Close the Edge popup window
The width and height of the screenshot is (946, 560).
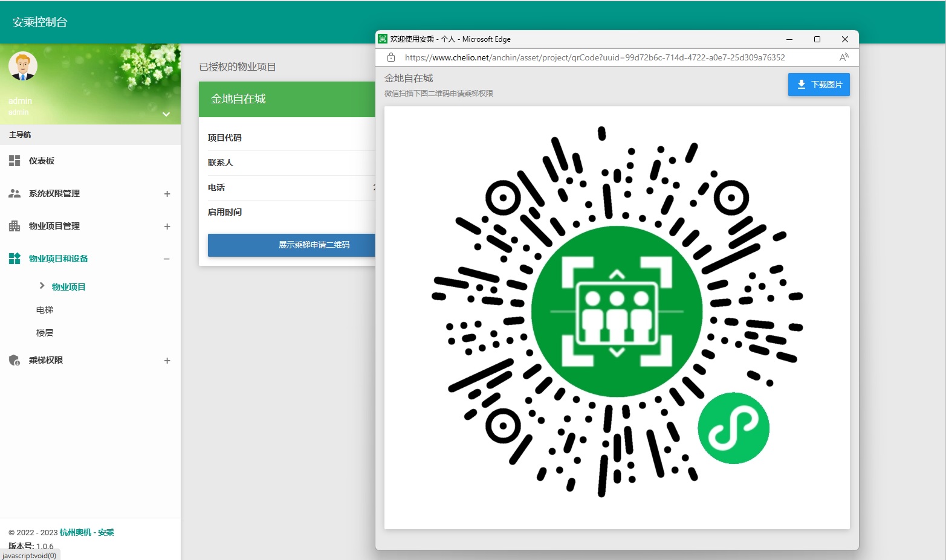point(845,39)
